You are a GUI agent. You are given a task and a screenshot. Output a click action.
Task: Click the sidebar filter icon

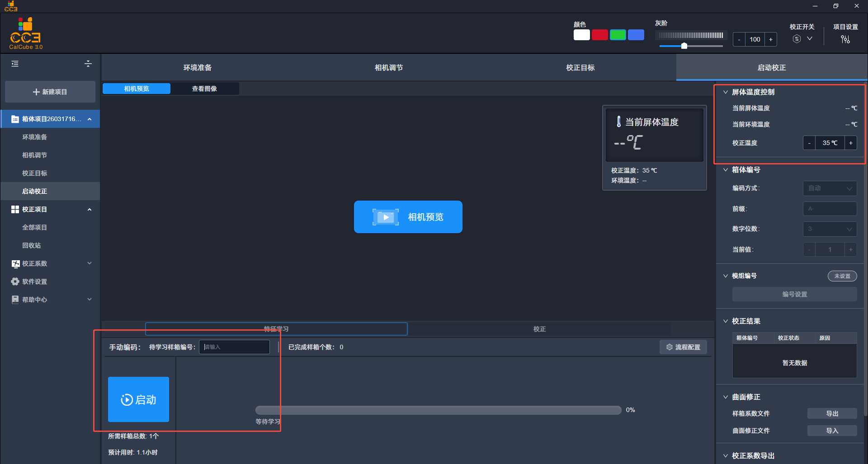(x=88, y=64)
